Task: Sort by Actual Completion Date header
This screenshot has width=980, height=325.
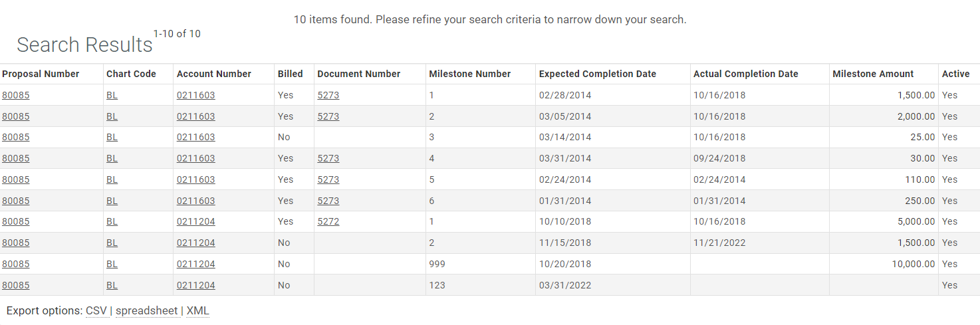Action: pos(746,74)
